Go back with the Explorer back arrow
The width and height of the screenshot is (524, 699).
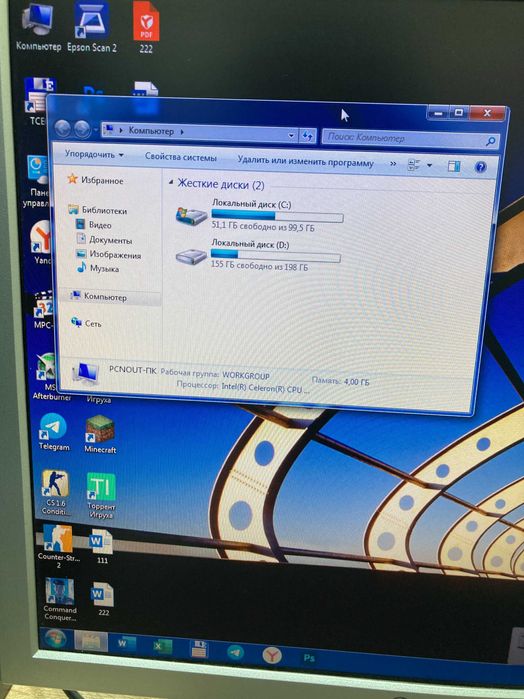[x=63, y=129]
